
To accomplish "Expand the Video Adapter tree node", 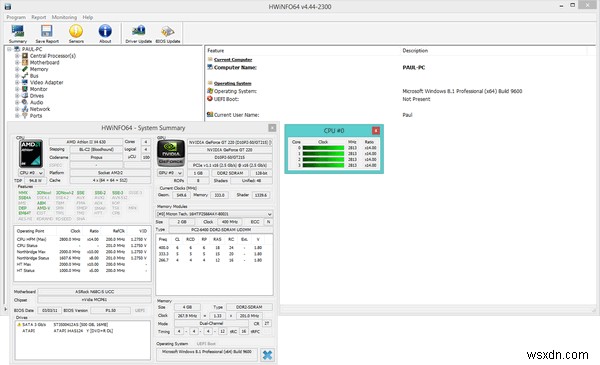I will (x=17, y=82).
